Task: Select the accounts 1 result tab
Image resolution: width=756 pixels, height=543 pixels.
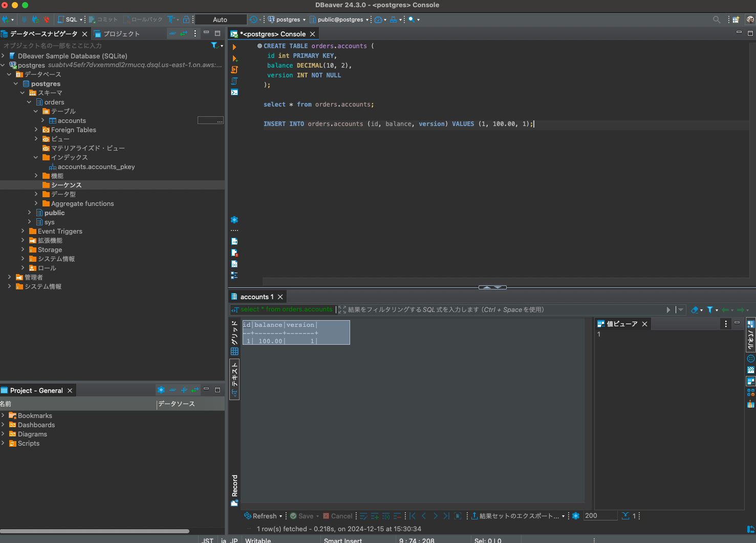Action: click(x=257, y=297)
